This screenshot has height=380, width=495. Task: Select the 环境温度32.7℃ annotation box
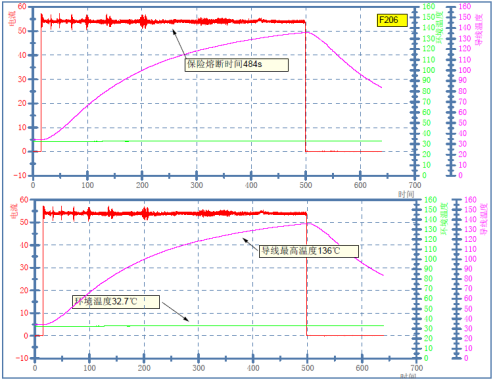click(116, 302)
